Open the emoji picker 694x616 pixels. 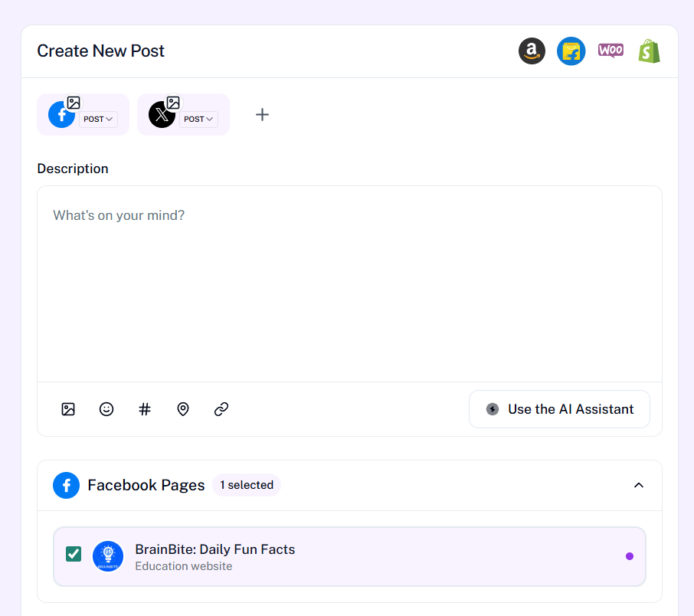tap(106, 409)
